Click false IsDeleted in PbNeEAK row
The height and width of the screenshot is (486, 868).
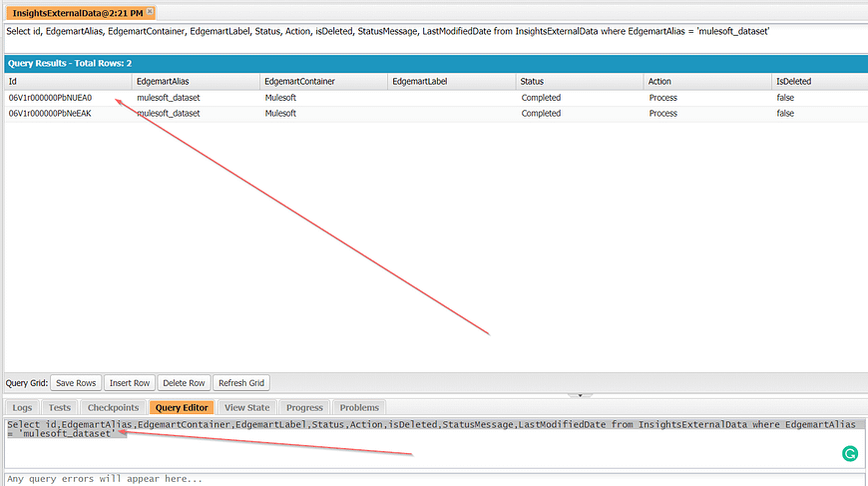[785, 113]
